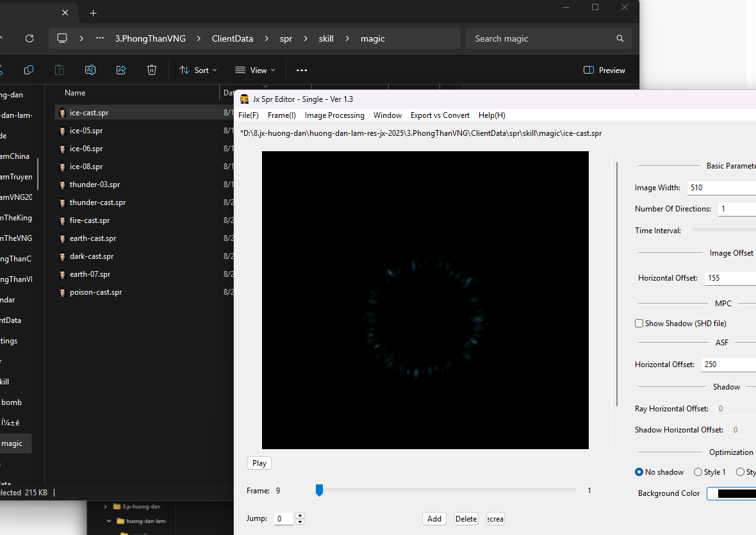The width and height of the screenshot is (756, 535).
Task: Enable Show Shadow (SHD file) checkbox
Action: click(639, 324)
